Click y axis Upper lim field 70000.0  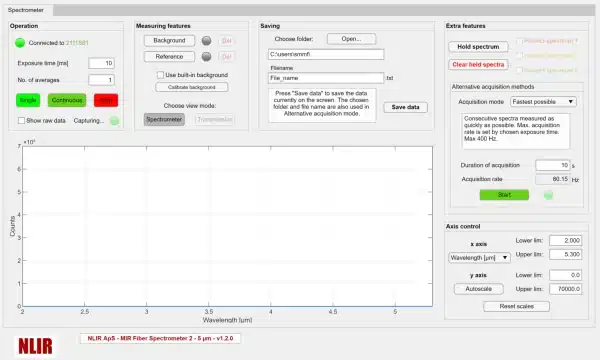[566, 289]
